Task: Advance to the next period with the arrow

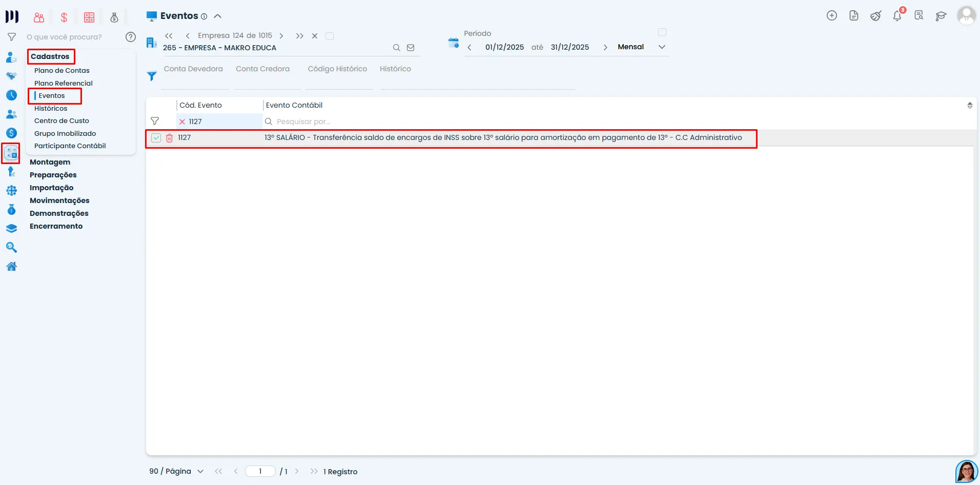Action: pos(605,47)
